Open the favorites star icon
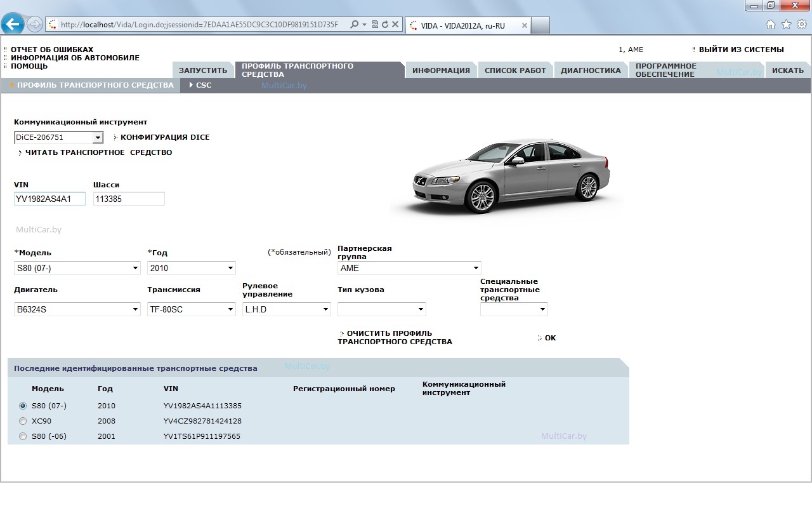Screen dimensions: 812x508 [x=786, y=25]
